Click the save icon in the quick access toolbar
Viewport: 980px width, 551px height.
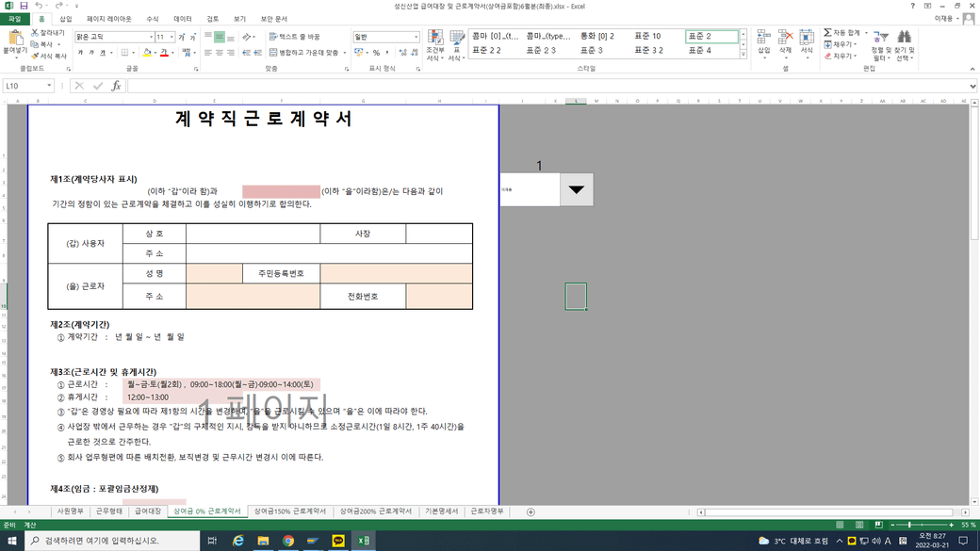click(x=24, y=6)
